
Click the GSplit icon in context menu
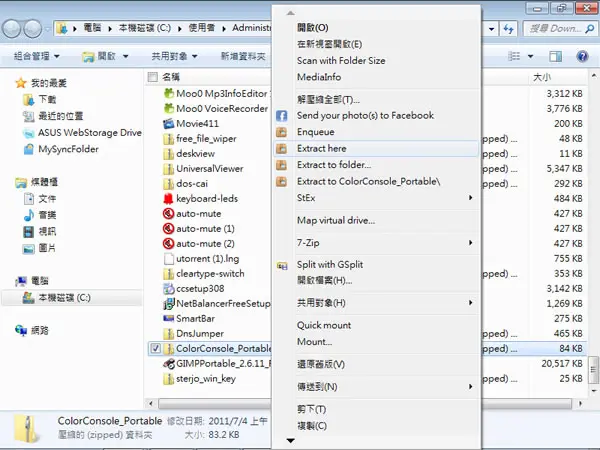[282, 265]
